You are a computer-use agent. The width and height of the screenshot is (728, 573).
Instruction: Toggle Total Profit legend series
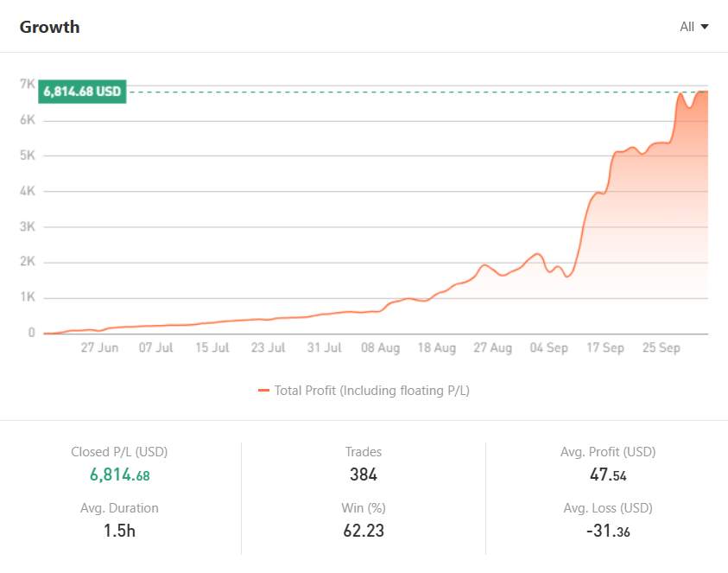pyautogui.click(x=371, y=391)
